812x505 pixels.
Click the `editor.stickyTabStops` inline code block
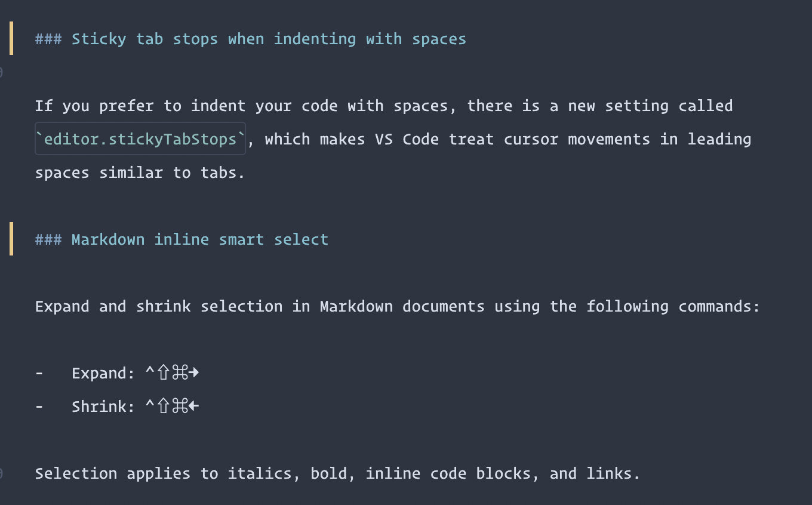click(140, 140)
